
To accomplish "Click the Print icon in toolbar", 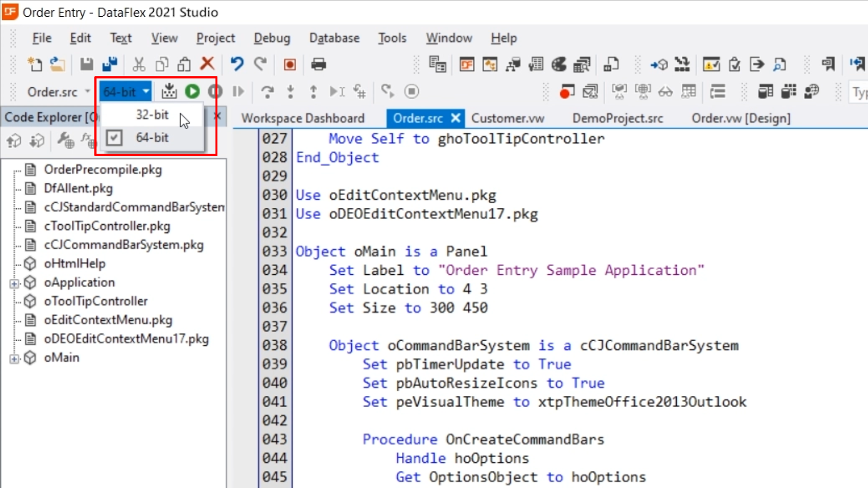I will pyautogui.click(x=318, y=64).
